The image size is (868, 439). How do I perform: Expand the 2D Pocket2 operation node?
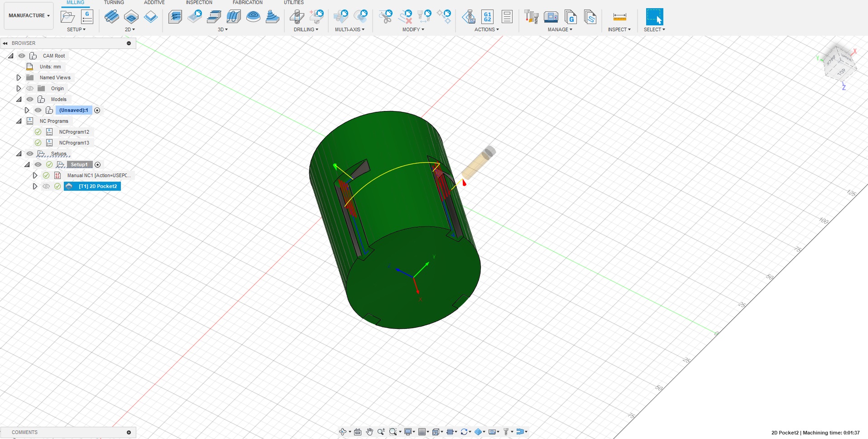(x=35, y=186)
